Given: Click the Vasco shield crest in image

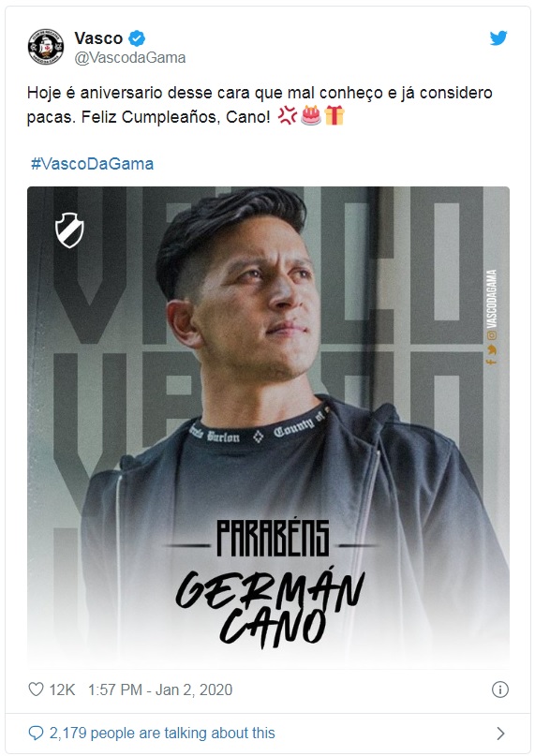Looking at the screenshot, I should click(x=69, y=230).
